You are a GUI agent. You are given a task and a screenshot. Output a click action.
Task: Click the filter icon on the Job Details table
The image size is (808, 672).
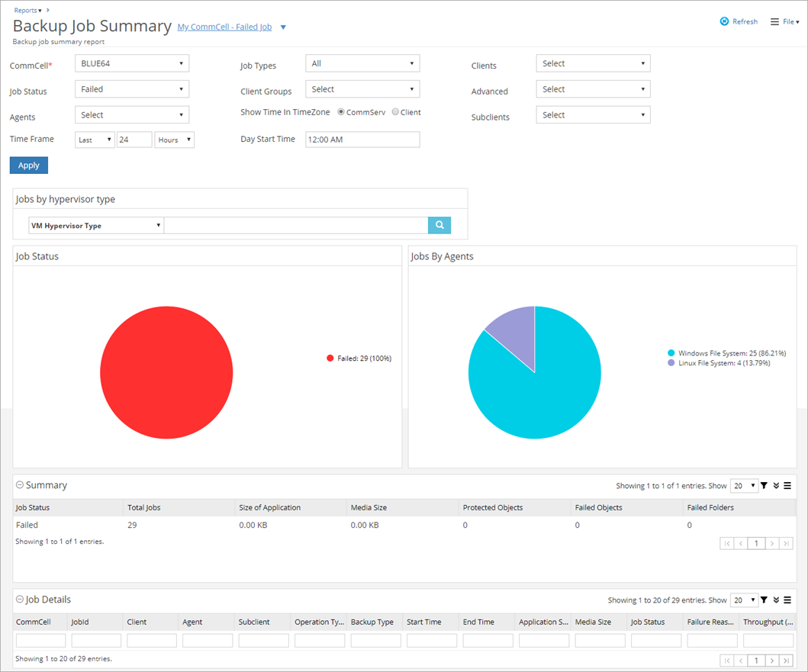(x=765, y=600)
